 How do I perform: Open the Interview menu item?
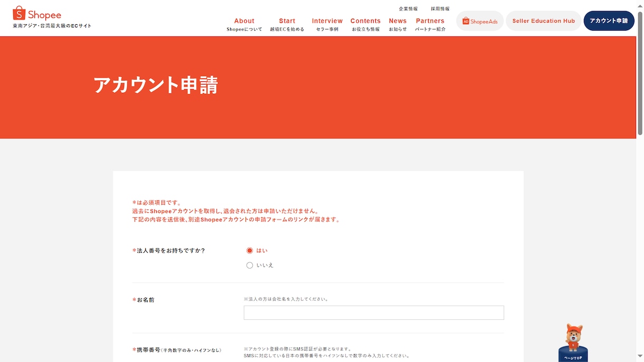[x=327, y=25]
